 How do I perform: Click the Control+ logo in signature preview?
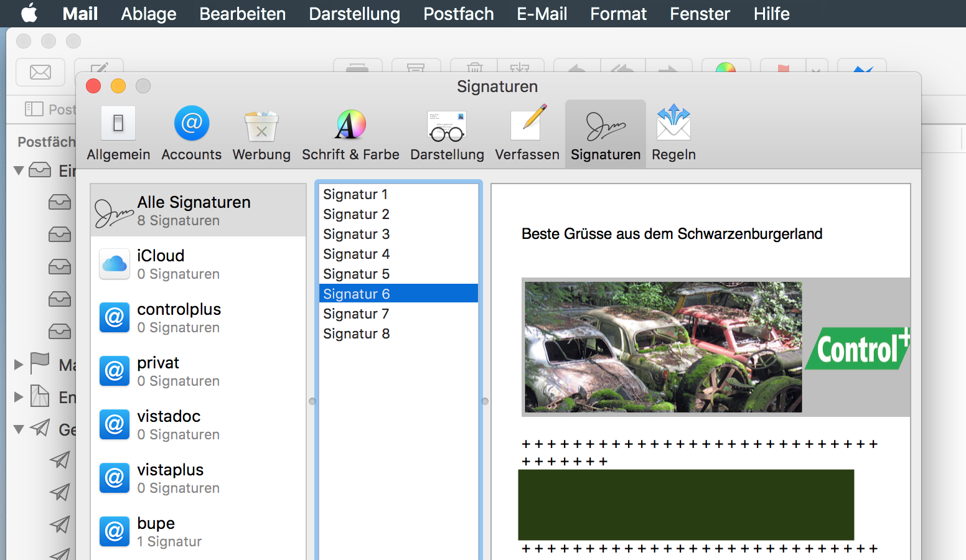coord(858,348)
